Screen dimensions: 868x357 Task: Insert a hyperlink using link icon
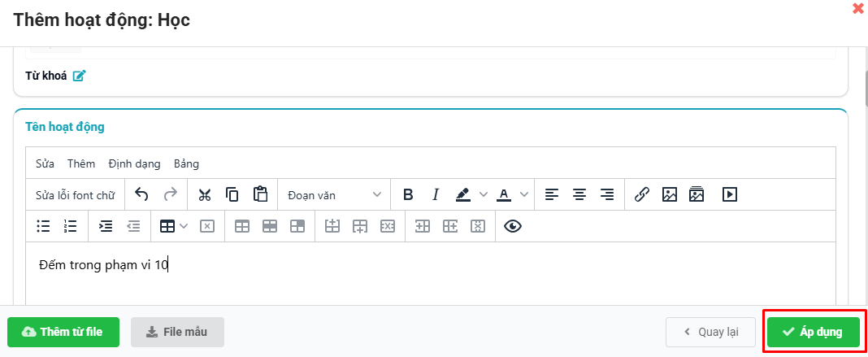point(641,194)
